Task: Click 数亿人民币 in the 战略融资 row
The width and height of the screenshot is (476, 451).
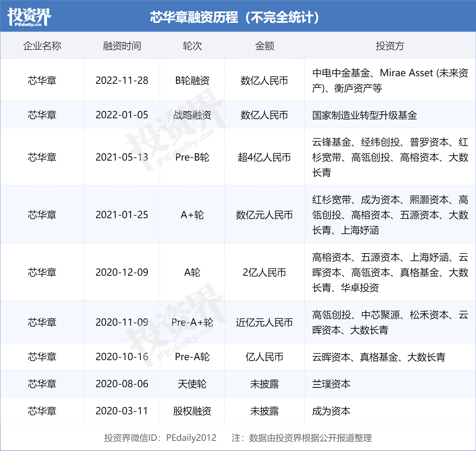Action: [x=264, y=115]
